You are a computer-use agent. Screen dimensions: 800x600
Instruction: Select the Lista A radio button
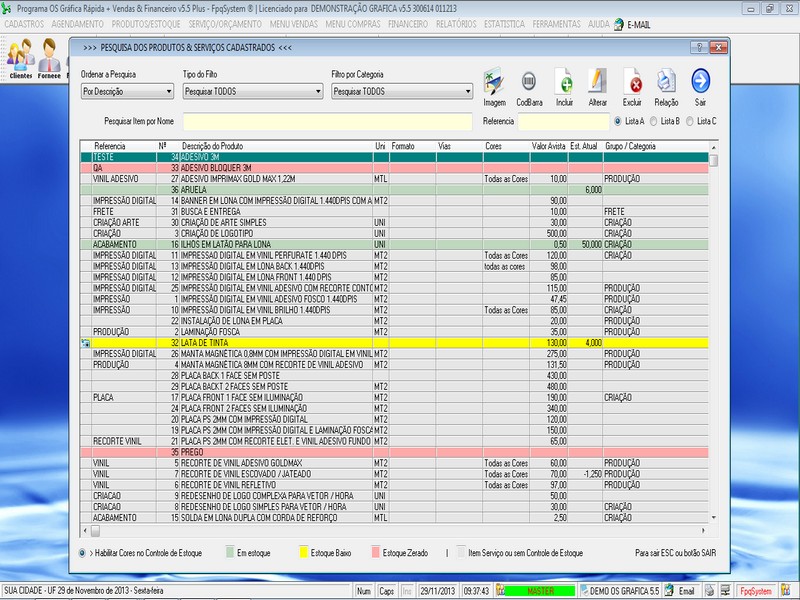point(616,121)
